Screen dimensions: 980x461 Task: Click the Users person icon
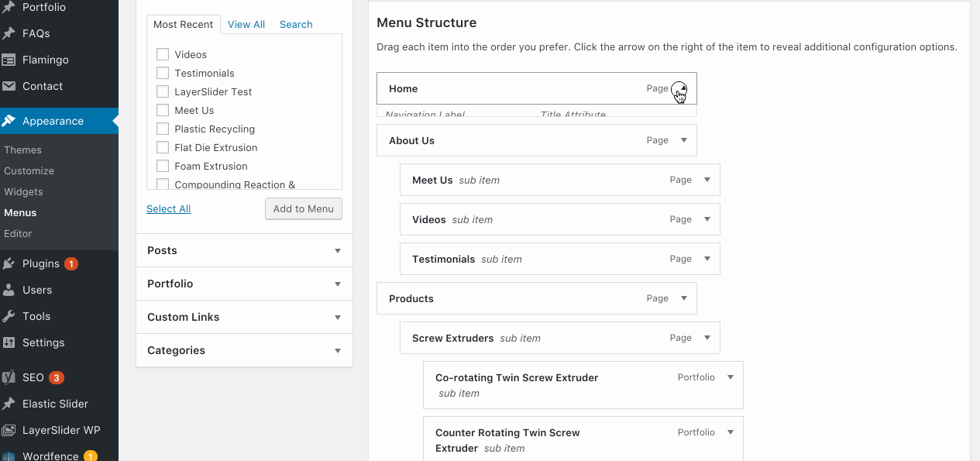[9, 290]
